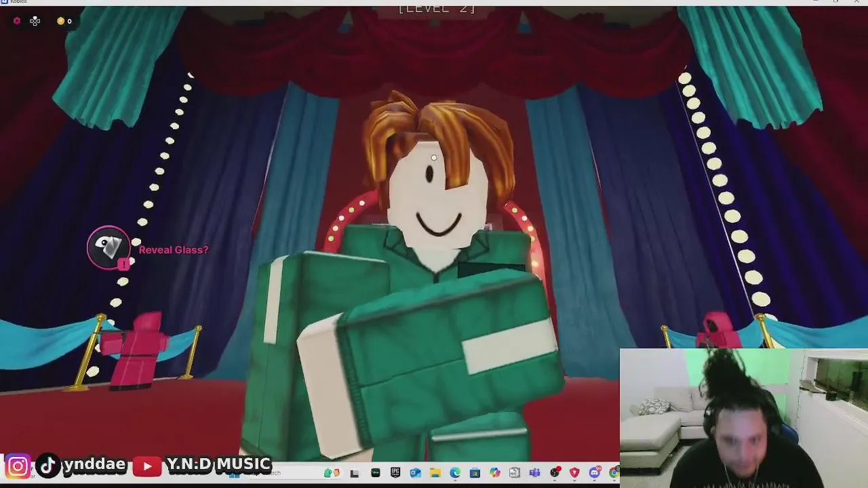Open File Explorer from the taskbar
Viewport: 868px width, 488px height.
point(435,472)
